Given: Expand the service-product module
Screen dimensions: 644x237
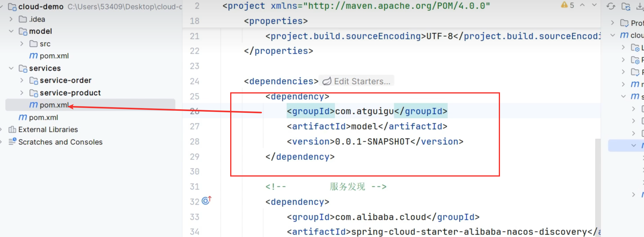Looking at the screenshot, I should click(22, 93).
